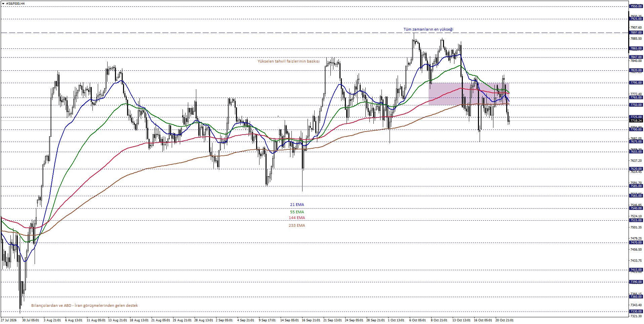Viewport: 644px width, 324px height.
Task: Click the '11 Aug 05:01' time label
Action: (x=96, y=320)
